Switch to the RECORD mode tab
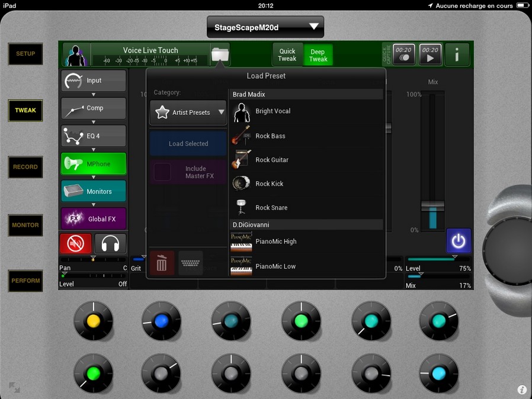 pos(25,167)
